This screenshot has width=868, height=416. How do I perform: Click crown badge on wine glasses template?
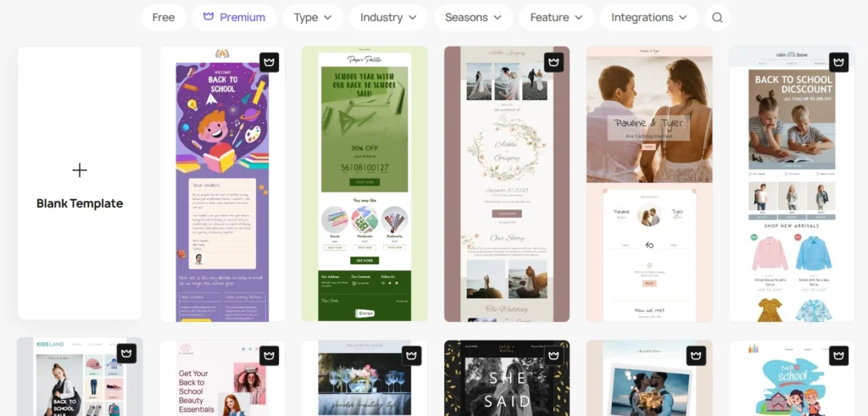click(411, 356)
